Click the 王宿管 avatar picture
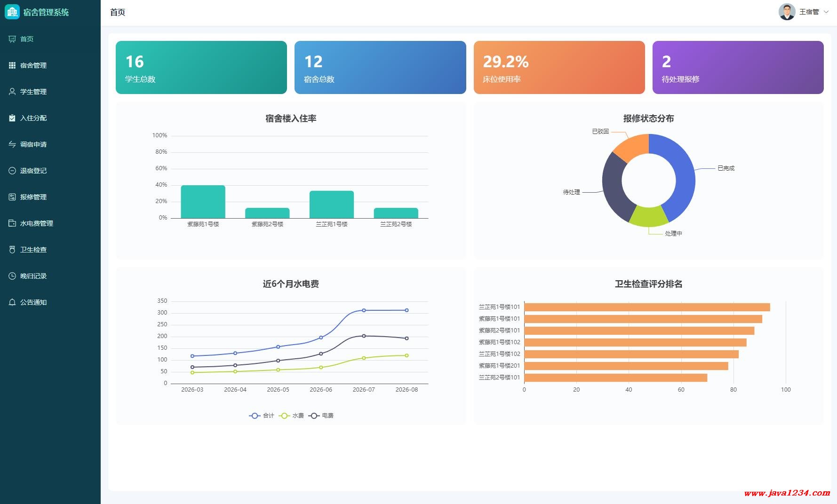The image size is (837, 504). (787, 12)
